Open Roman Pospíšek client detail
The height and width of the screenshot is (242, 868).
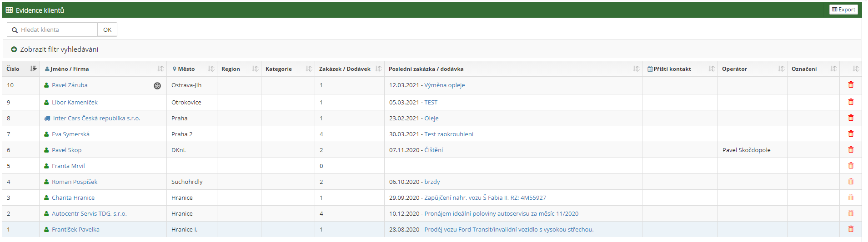pyautogui.click(x=75, y=182)
